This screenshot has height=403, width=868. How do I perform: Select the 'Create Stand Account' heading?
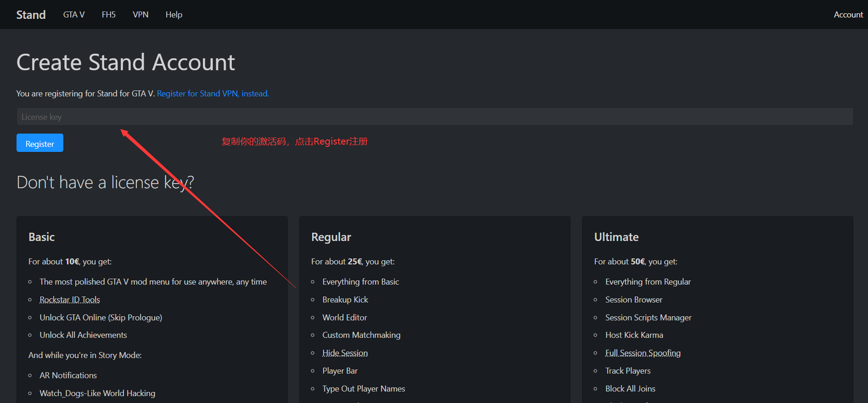click(126, 62)
